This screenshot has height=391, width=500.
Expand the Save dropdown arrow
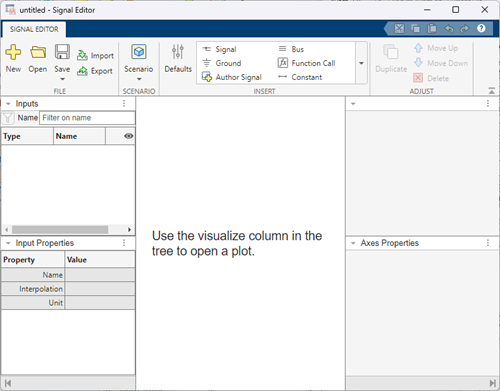[x=62, y=79]
